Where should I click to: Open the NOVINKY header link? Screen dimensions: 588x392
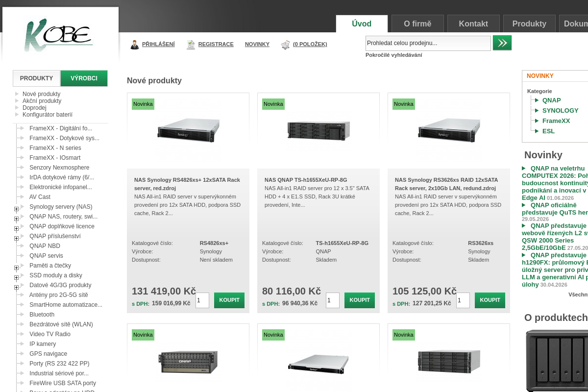point(257,44)
